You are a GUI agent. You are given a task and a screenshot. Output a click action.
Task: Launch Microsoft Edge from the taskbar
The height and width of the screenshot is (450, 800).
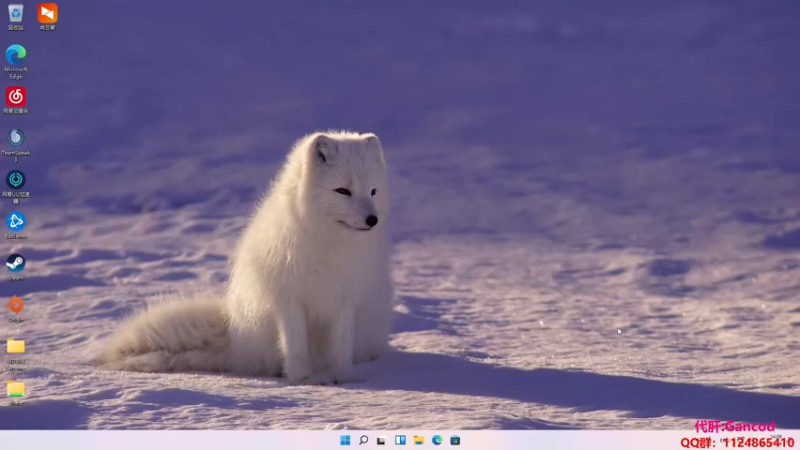437,440
